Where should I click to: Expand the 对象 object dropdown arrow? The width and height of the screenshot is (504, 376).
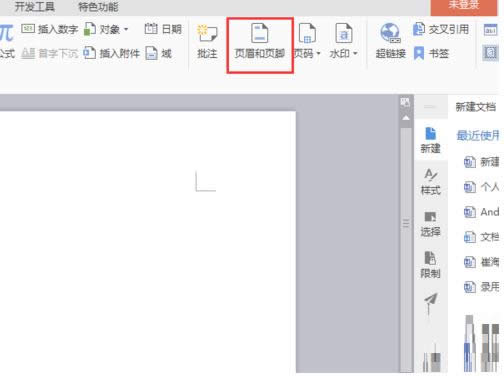tap(126, 29)
